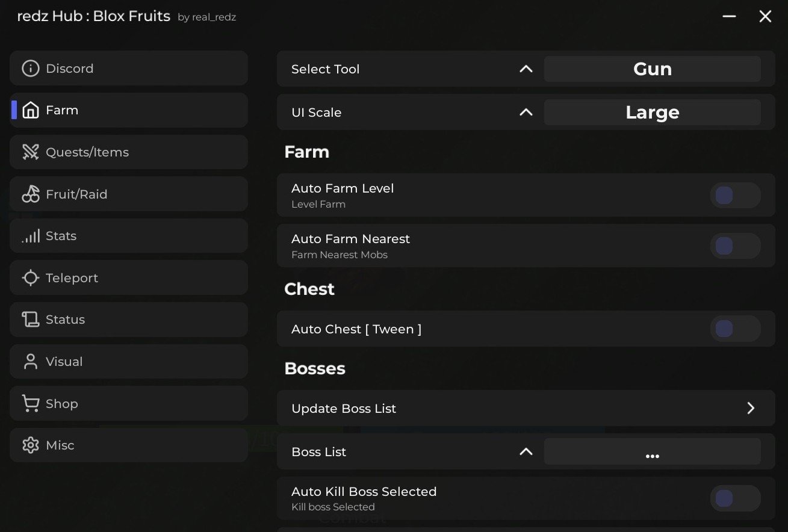
Task: Click the person Visual icon
Action: (31, 362)
